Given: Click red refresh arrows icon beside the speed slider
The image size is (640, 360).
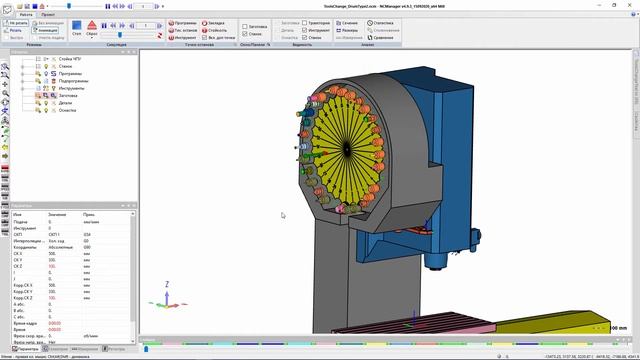Looking at the screenshot, I should 160,36.
